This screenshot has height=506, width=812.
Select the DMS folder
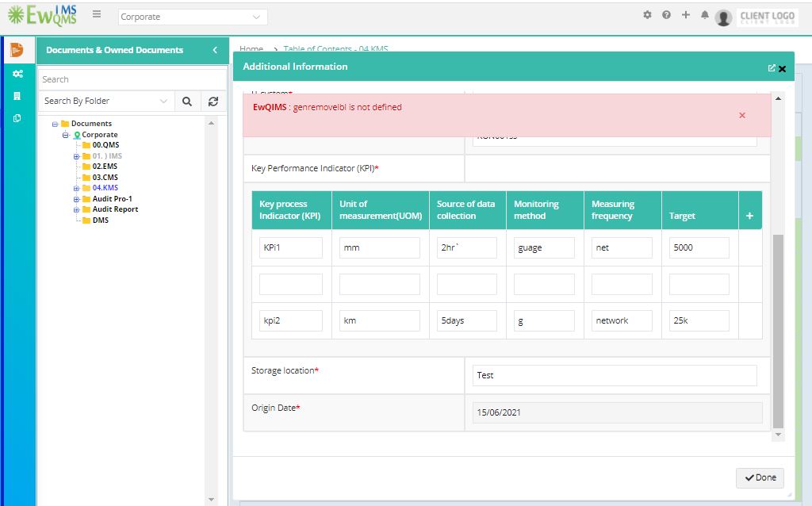point(101,220)
